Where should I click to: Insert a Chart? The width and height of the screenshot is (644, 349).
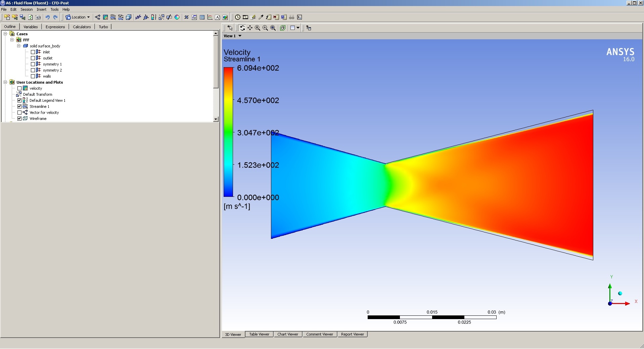[x=210, y=17]
